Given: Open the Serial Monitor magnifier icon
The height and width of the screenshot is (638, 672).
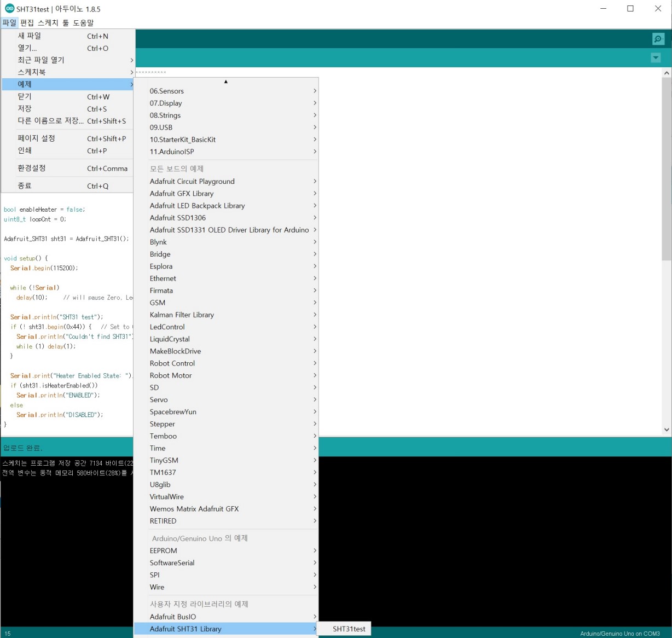Looking at the screenshot, I should click(658, 39).
